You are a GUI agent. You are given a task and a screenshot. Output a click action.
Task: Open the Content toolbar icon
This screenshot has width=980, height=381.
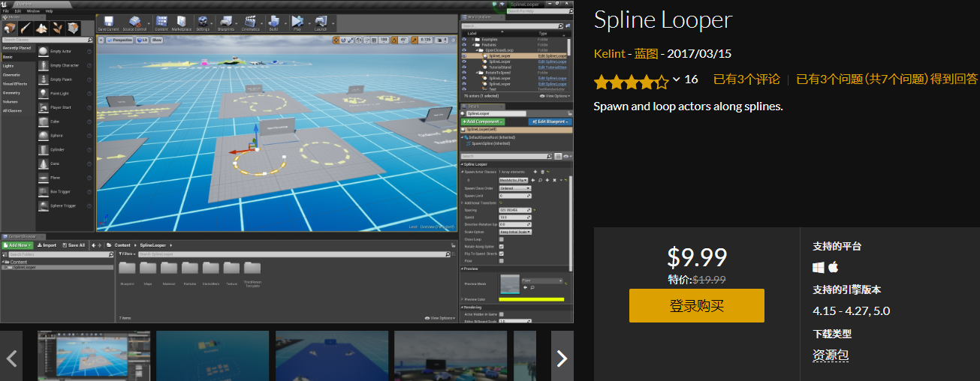160,22
